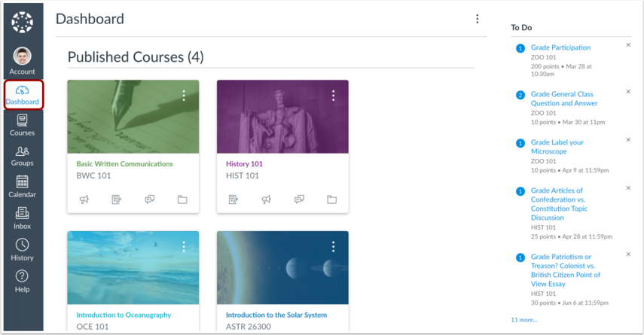Image resolution: width=644 pixels, height=335 pixels.
Task: Open Help in the sidebar
Action: [22, 282]
